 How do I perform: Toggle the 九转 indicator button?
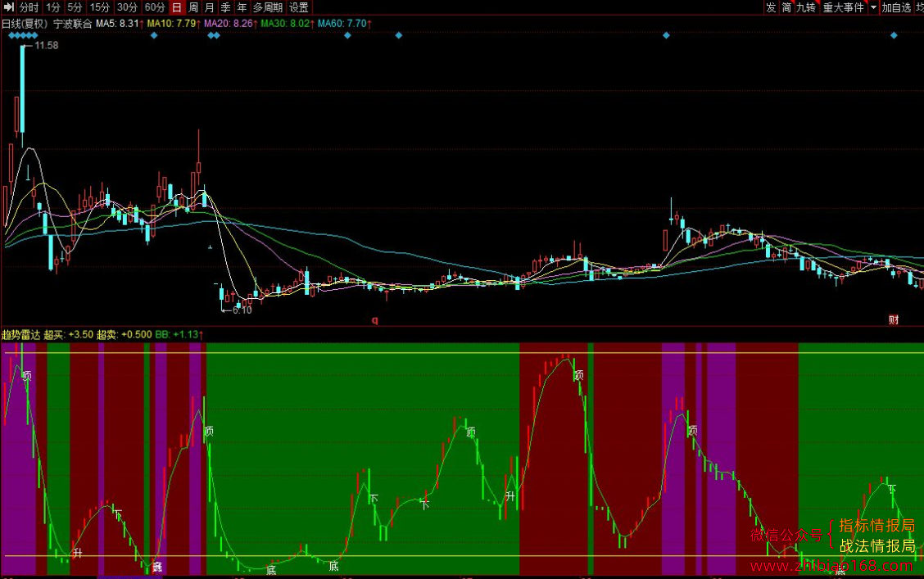tap(806, 7)
